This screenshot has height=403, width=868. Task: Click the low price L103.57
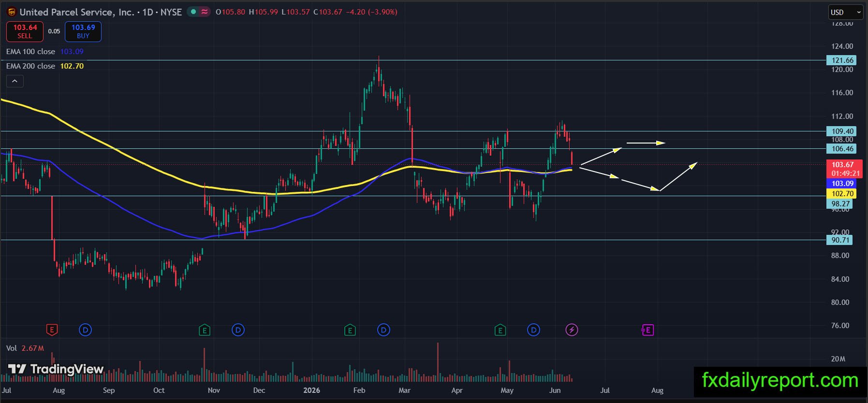click(x=295, y=12)
